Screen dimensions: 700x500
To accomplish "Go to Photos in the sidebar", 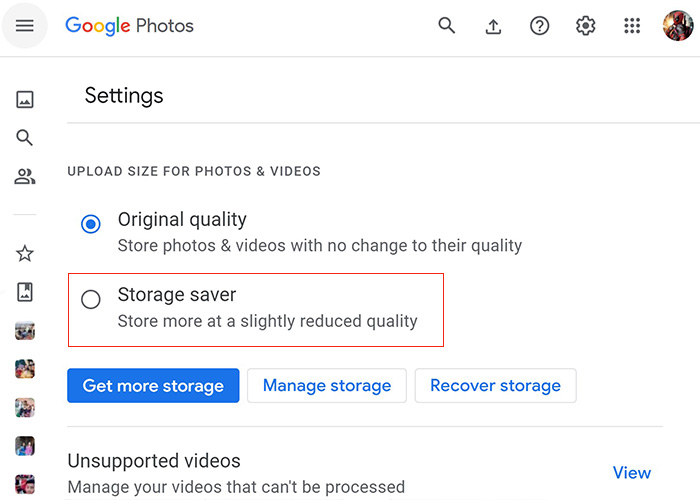I will [25, 99].
